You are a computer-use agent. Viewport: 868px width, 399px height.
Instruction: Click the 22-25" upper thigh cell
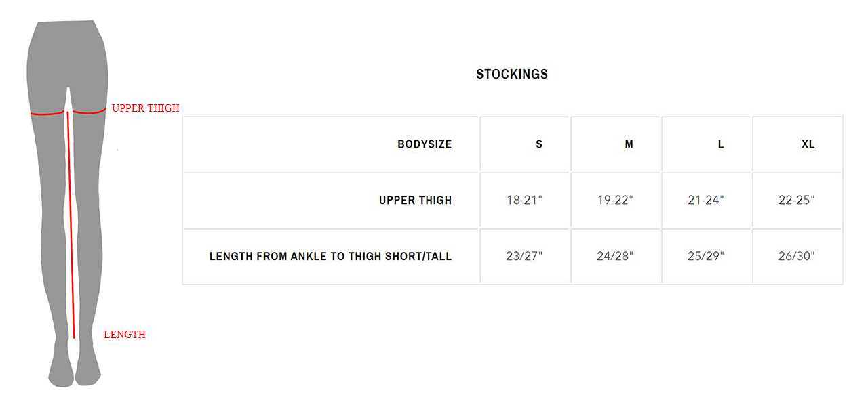(797, 201)
